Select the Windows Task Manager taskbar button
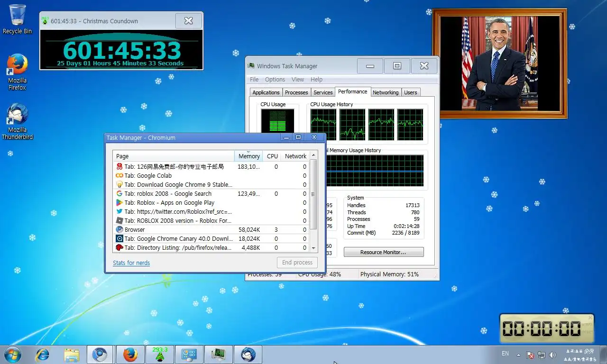This screenshot has width=607, height=364. 219,355
